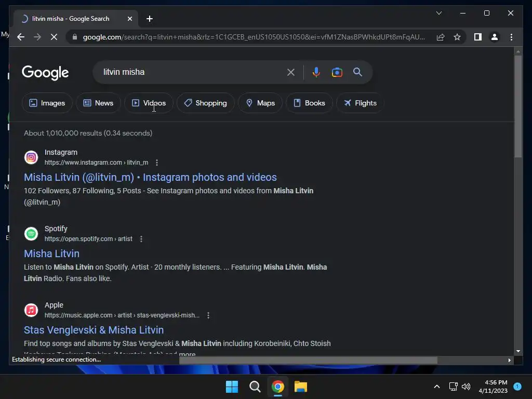Click the forward navigation arrow
This screenshot has height=399, width=532.
point(37,37)
